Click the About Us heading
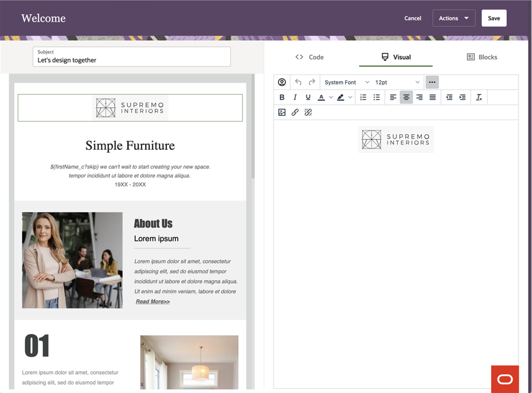This screenshot has height=393, width=532. [x=153, y=224]
